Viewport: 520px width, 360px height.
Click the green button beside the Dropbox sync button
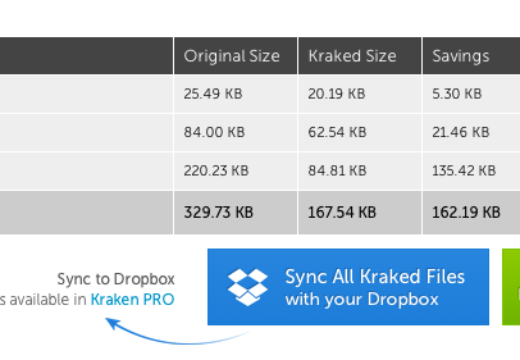(511, 287)
